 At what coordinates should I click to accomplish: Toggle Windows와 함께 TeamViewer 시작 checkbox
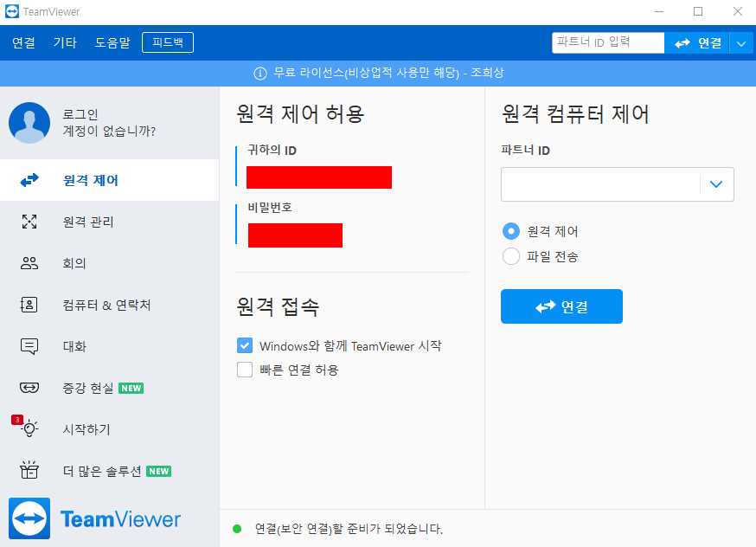[245, 345]
